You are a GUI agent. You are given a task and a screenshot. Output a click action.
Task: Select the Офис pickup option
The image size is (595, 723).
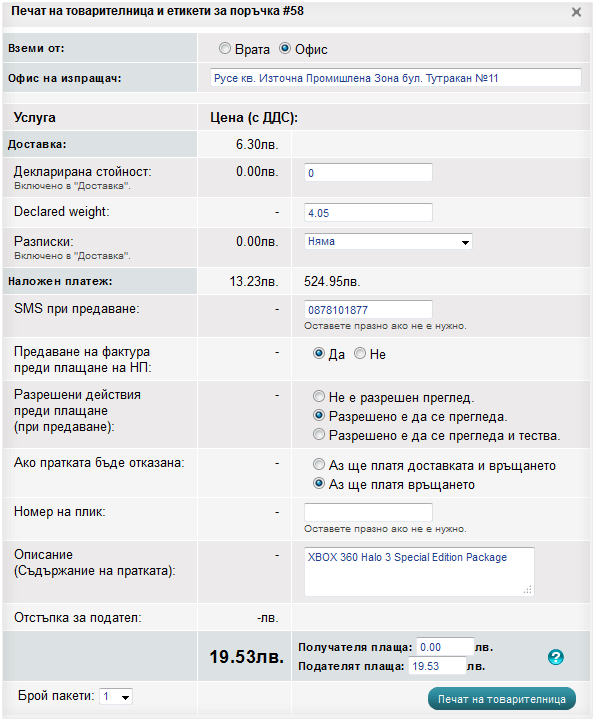[285, 48]
